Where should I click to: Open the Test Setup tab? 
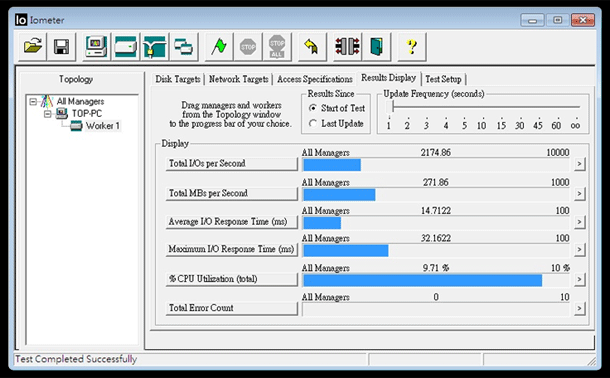(x=443, y=79)
